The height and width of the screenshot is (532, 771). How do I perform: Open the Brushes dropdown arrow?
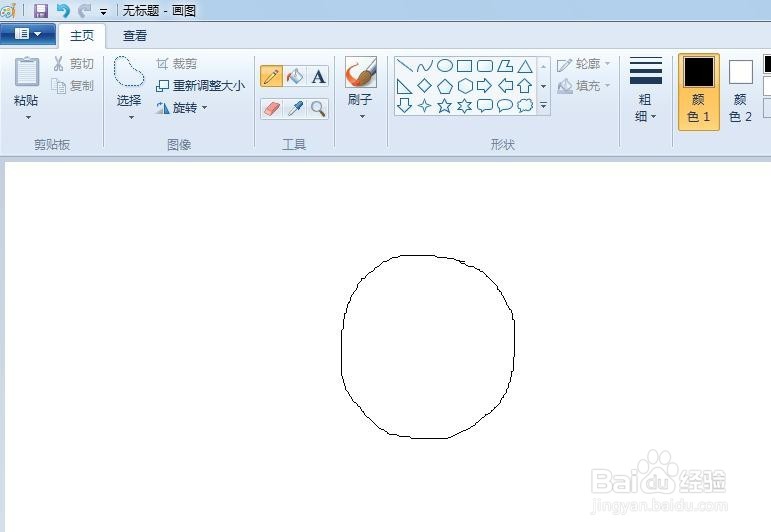[362, 117]
